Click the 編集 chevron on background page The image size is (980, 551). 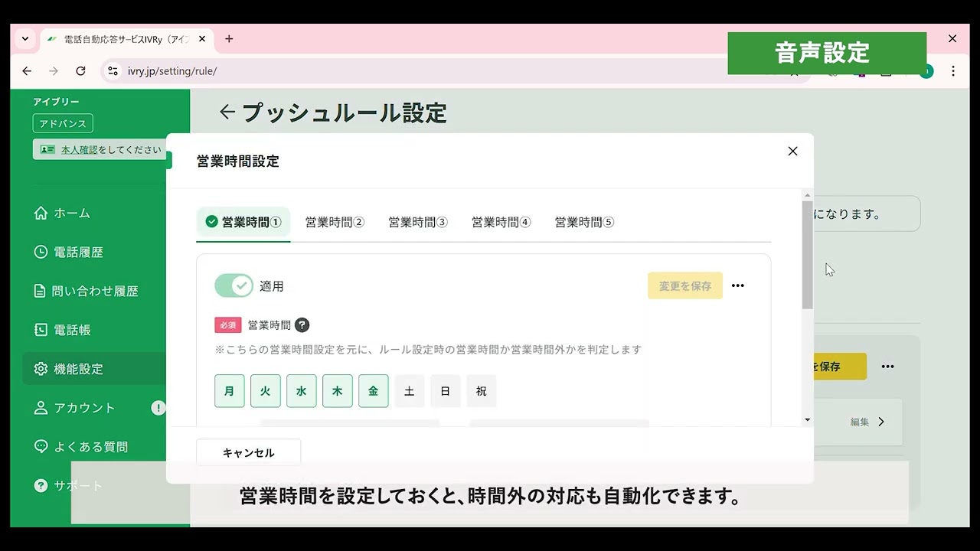[x=881, y=422]
